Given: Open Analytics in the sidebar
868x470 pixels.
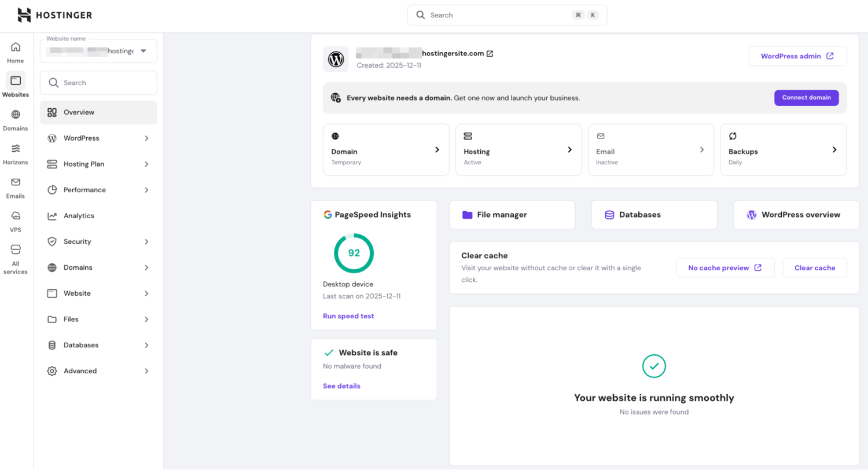Looking at the screenshot, I should point(98,216).
